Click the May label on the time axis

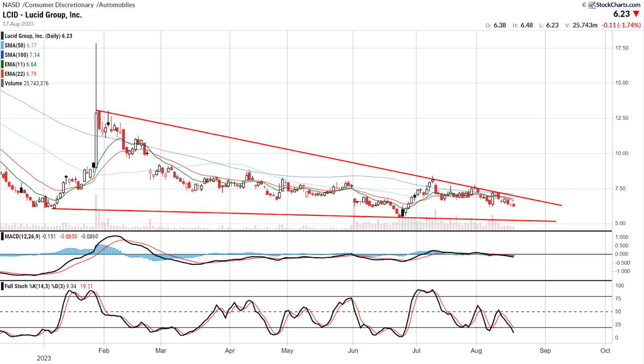(x=287, y=351)
